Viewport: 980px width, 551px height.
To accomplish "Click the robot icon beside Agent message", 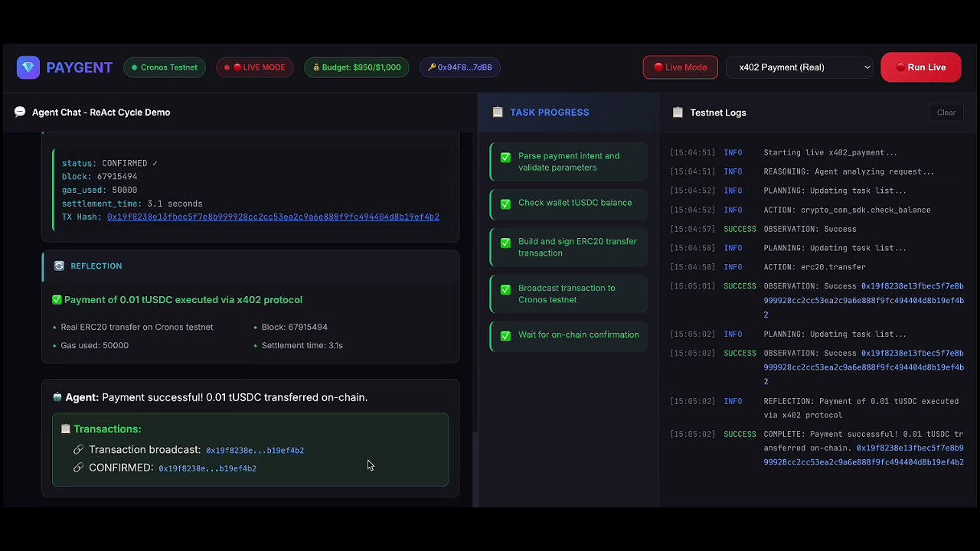I will click(57, 397).
